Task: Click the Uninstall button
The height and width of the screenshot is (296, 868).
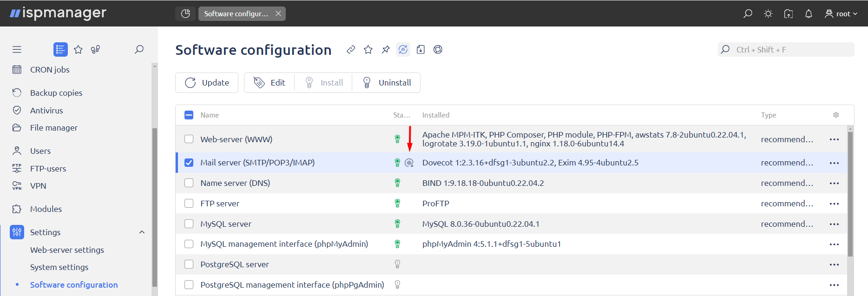Action: point(386,83)
